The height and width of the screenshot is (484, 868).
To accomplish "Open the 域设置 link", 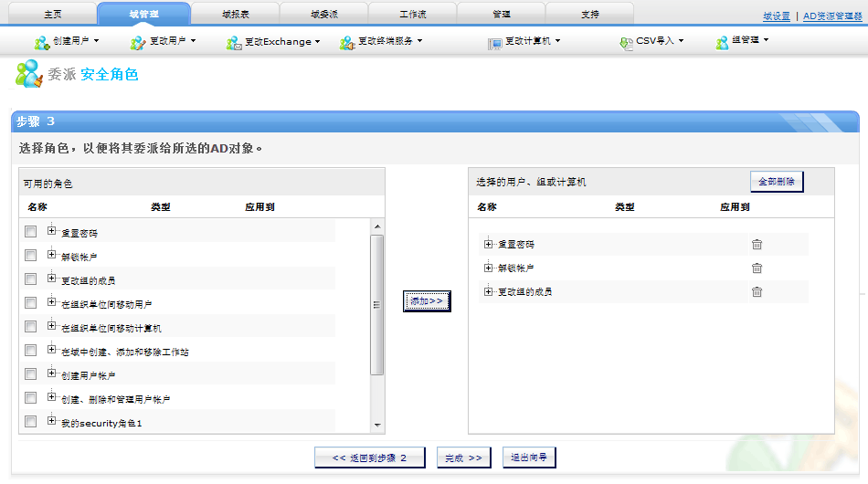I will click(777, 16).
